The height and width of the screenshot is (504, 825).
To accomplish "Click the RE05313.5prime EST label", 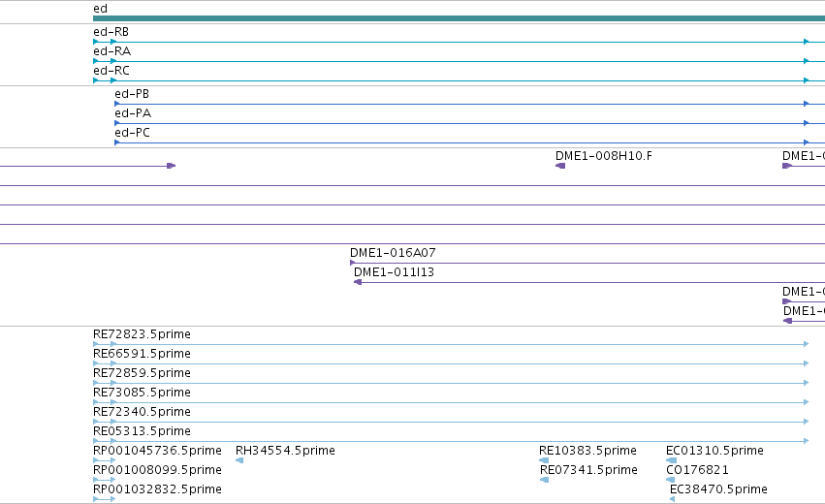I will pyautogui.click(x=142, y=431).
